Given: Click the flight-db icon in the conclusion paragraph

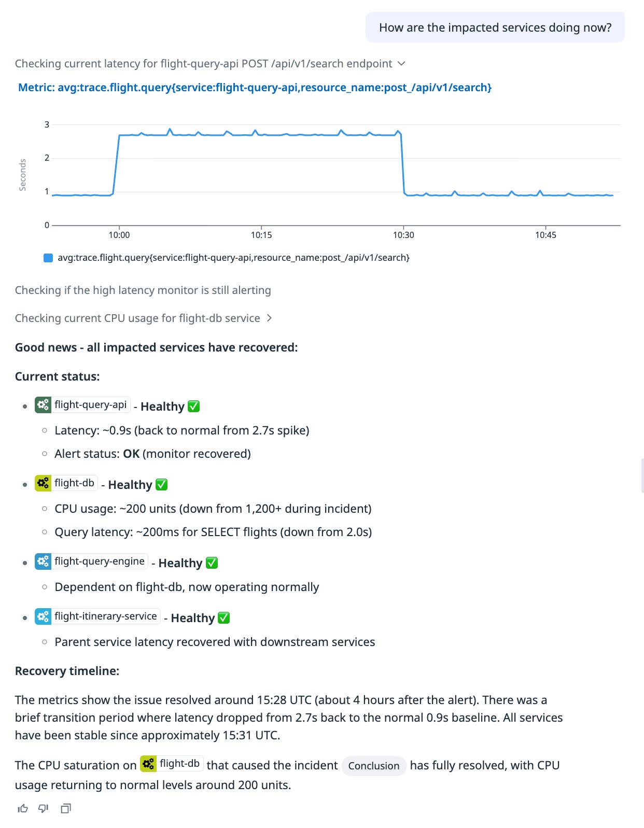Looking at the screenshot, I should coord(148,764).
